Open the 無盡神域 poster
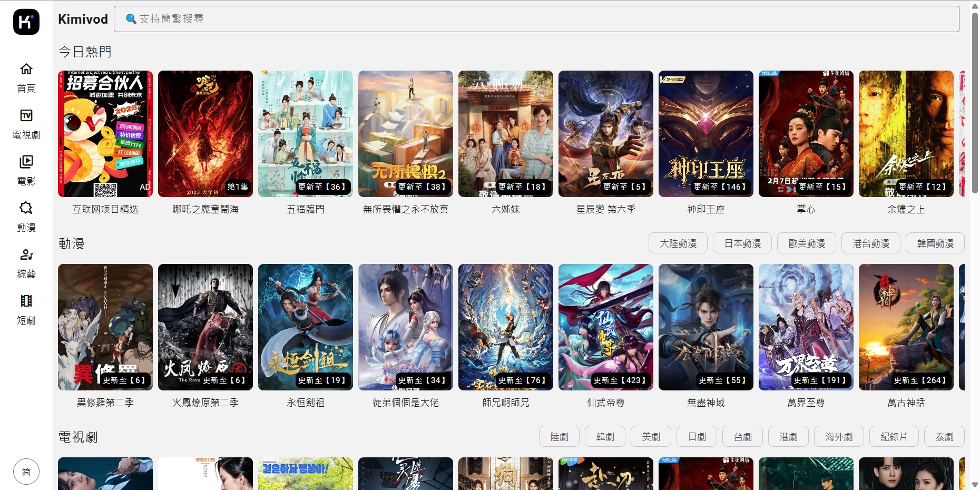Image resolution: width=980 pixels, height=490 pixels. click(x=706, y=327)
